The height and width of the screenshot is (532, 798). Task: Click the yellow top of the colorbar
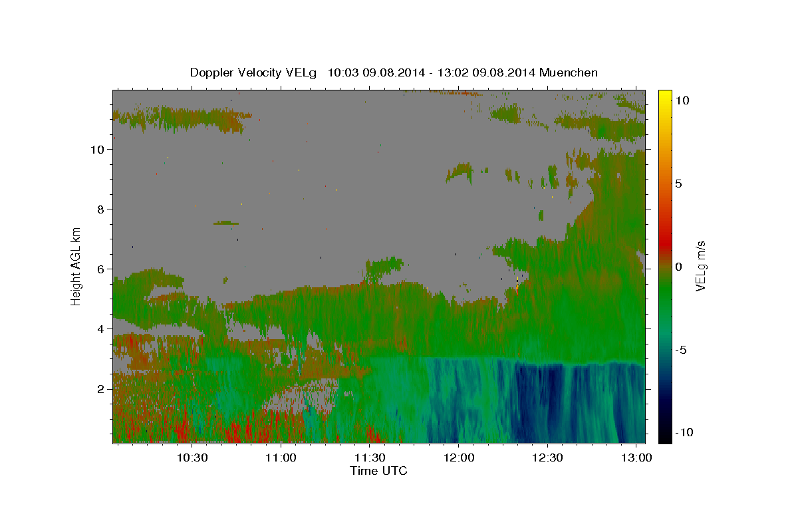click(664, 96)
